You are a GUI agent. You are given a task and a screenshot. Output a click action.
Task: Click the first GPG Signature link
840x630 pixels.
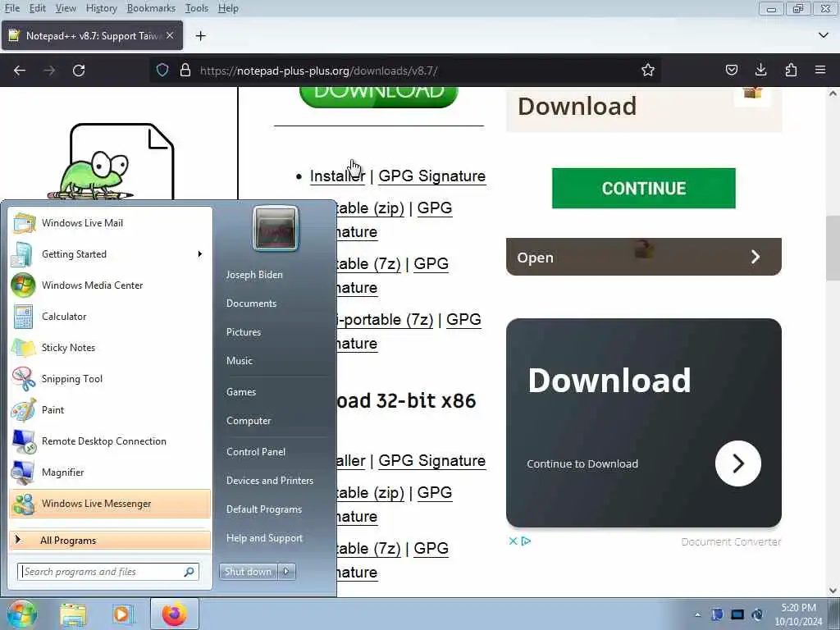431,176
